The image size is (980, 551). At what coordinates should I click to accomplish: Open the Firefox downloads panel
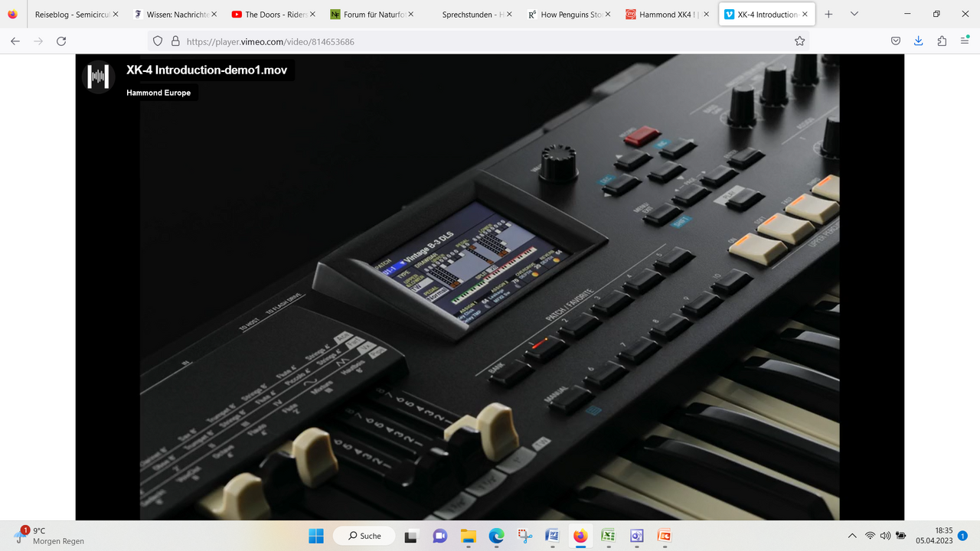[919, 41]
